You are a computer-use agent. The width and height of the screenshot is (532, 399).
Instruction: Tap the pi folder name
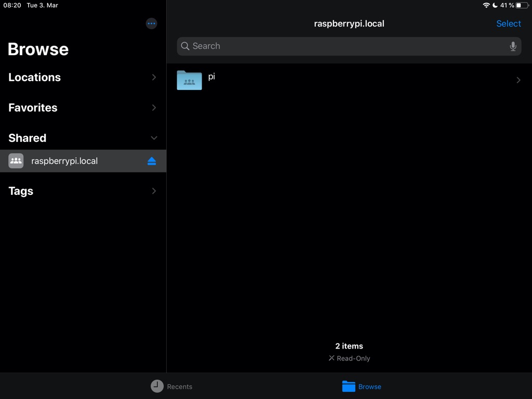pyautogui.click(x=211, y=77)
